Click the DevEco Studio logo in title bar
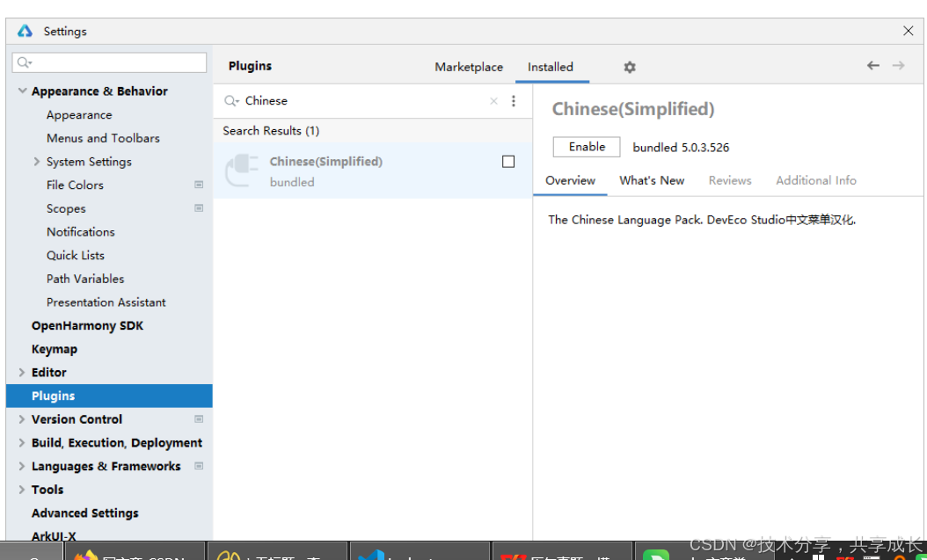 click(x=25, y=31)
